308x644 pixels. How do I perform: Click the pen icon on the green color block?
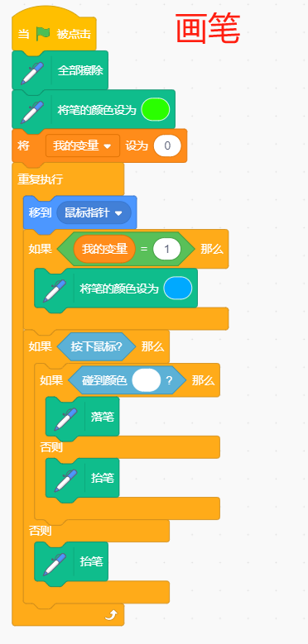[x=31, y=110]
